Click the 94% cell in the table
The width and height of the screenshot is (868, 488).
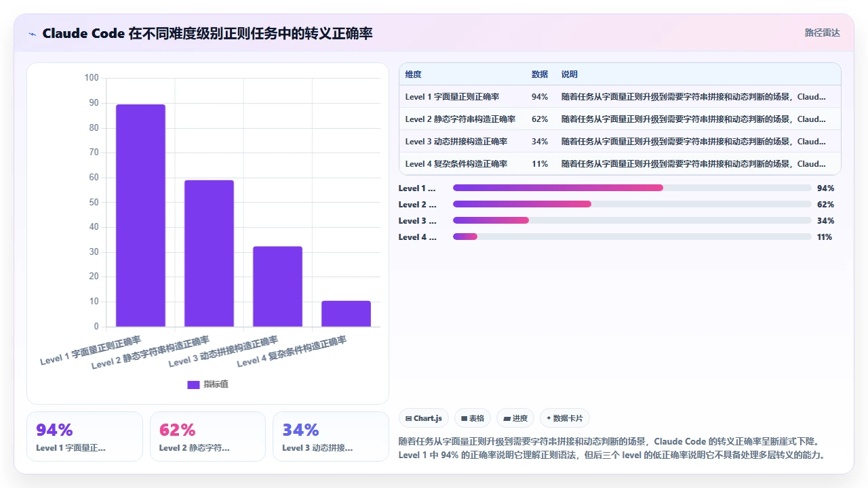click(540, 97)
